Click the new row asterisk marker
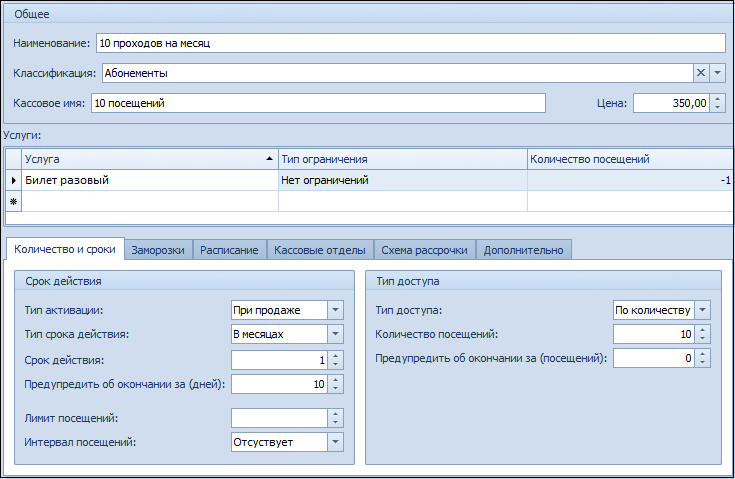Image resolution: width=735 pixels, height=479 pixels. pos(14,201)
